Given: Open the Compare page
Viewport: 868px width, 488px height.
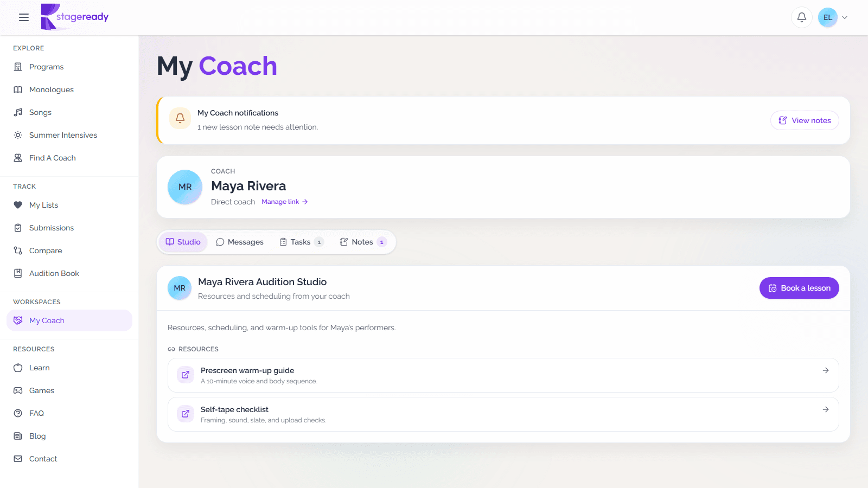Looking at the screenshot, I should click(69, 251).
